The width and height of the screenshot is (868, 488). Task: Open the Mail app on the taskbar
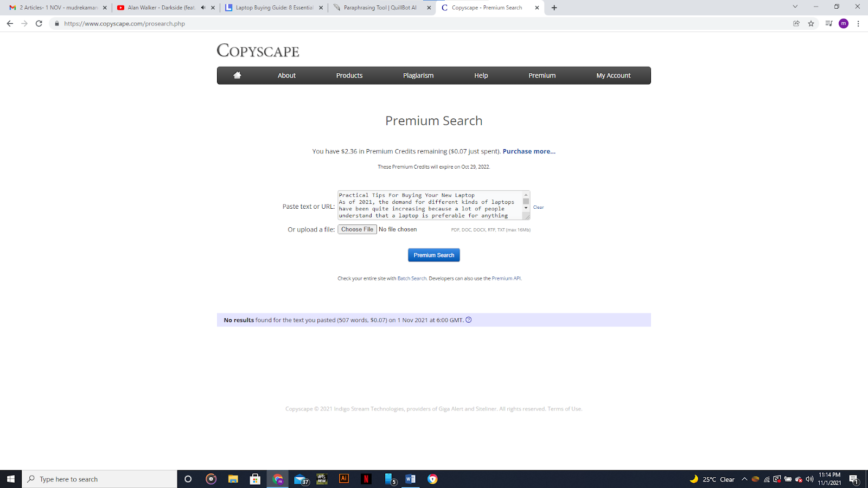[301, 479]
